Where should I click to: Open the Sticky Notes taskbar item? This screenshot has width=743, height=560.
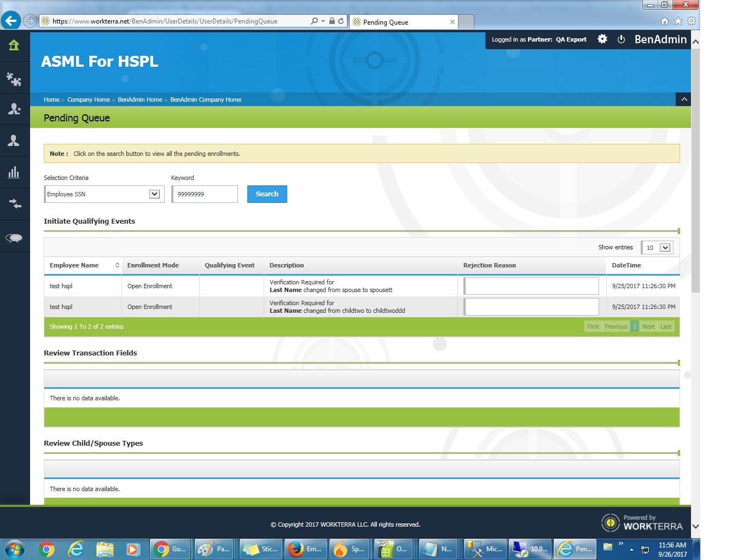[x=261, y=549]
